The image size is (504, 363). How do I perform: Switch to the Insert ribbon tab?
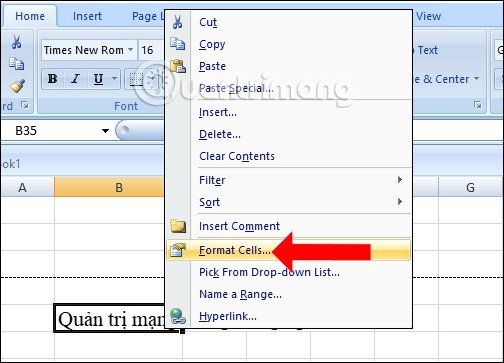point(87,16)
